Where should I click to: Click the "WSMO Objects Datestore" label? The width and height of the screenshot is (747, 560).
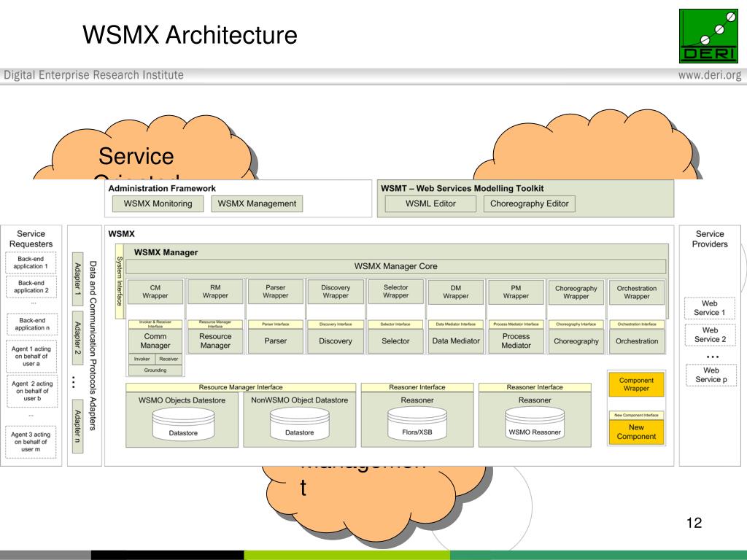point(182,400)
